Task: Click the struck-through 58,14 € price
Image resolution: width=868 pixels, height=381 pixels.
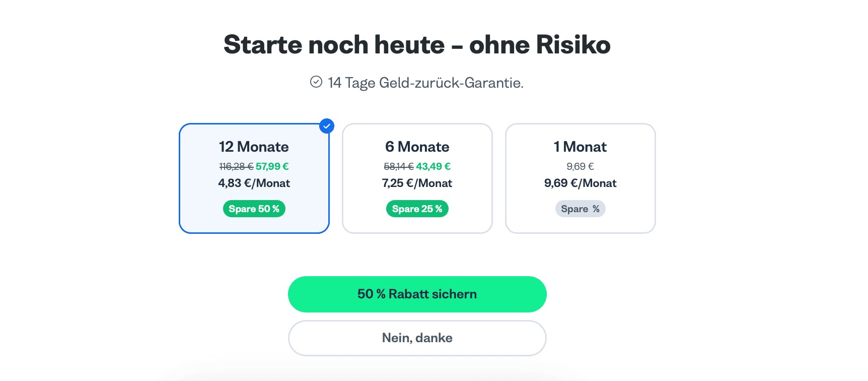Action: click(398, 166)
